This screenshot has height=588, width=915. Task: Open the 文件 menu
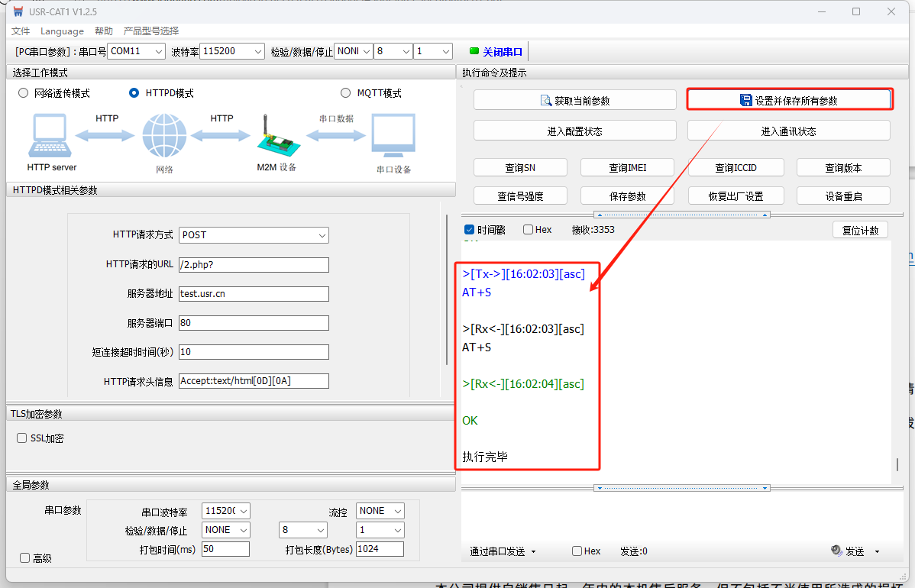[x=21, y=31]
